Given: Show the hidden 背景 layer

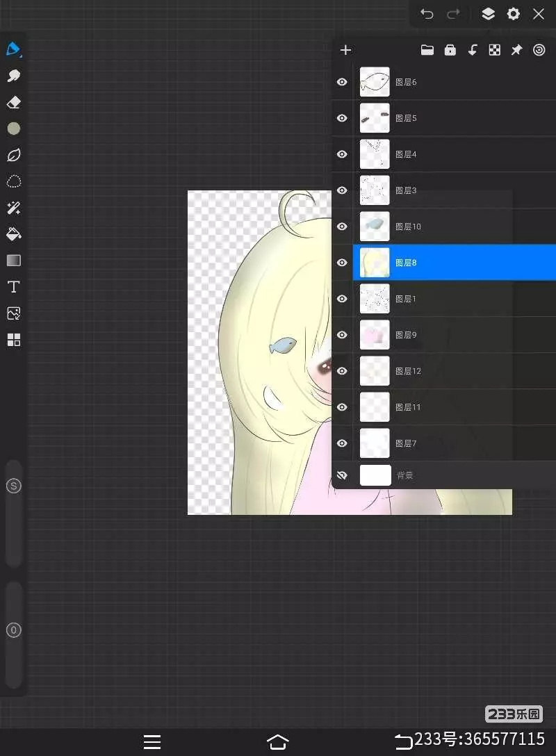Looking at the screenshot, I should (342, 475).
